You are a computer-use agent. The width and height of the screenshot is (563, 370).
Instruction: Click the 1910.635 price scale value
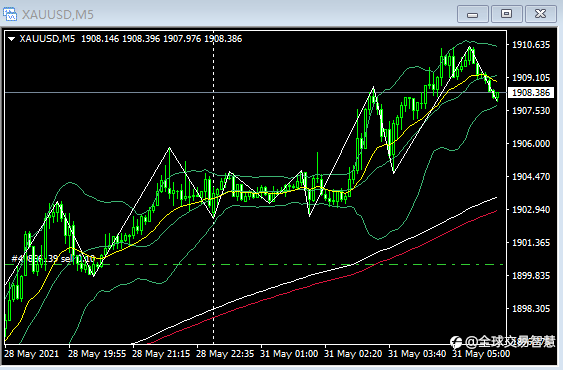531,45
